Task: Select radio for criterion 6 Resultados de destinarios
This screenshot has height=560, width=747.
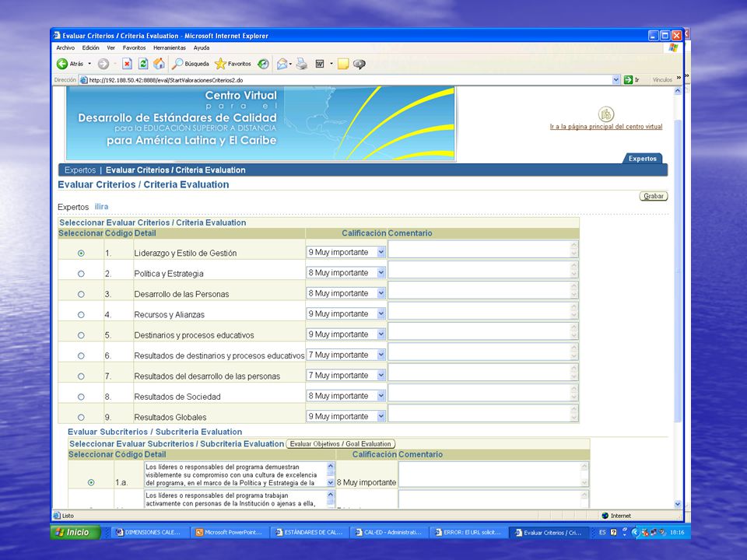Action: point(81,355)
